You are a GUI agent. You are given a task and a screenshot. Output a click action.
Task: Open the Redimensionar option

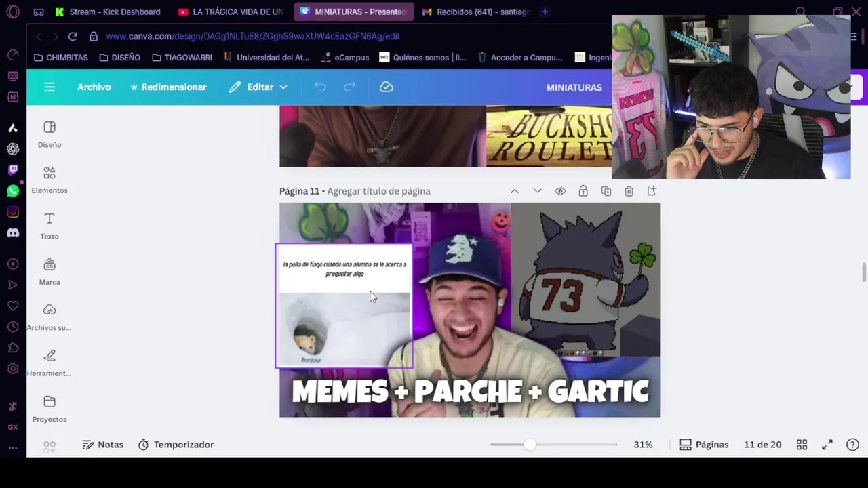coord(168,87)
